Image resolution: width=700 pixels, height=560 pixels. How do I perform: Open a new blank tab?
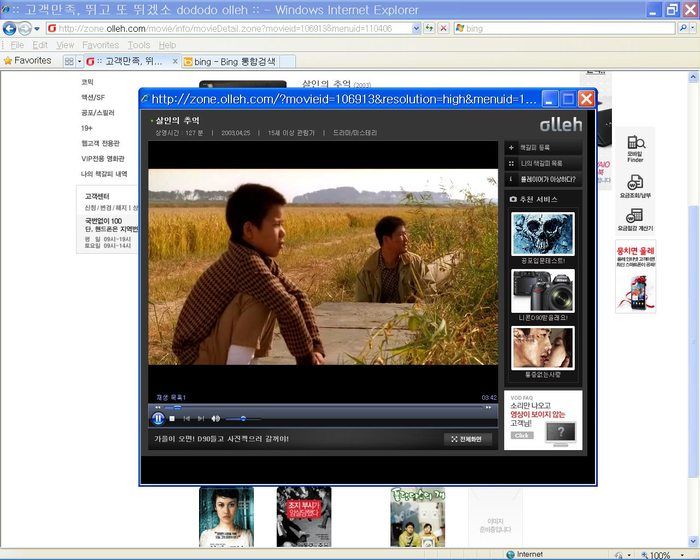pos(288,62)
